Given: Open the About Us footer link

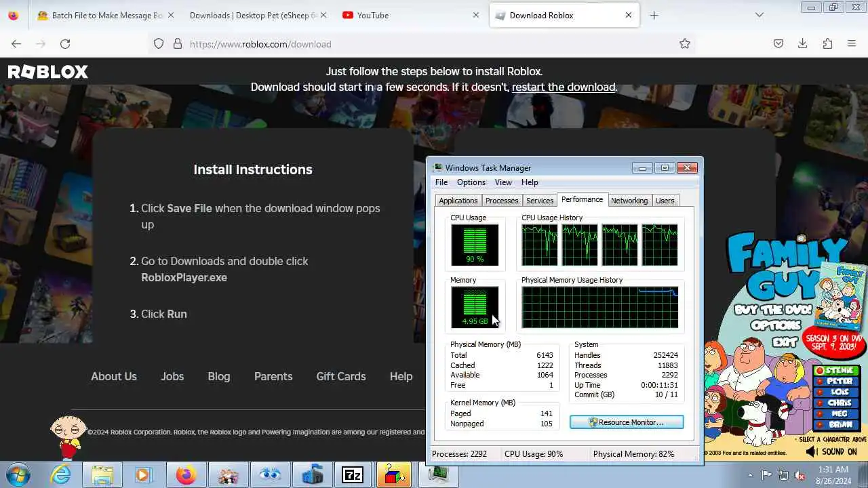Looking at the screenshot, I should 114,376.
